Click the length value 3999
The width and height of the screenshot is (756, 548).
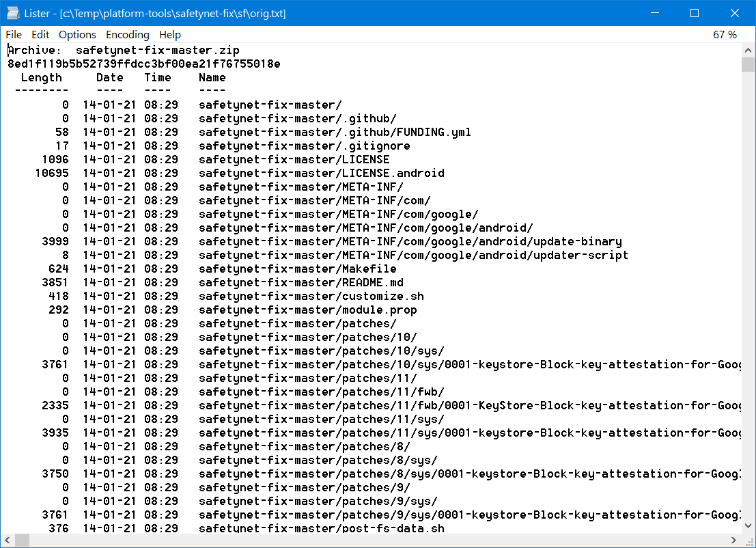[x=55, y=241]
